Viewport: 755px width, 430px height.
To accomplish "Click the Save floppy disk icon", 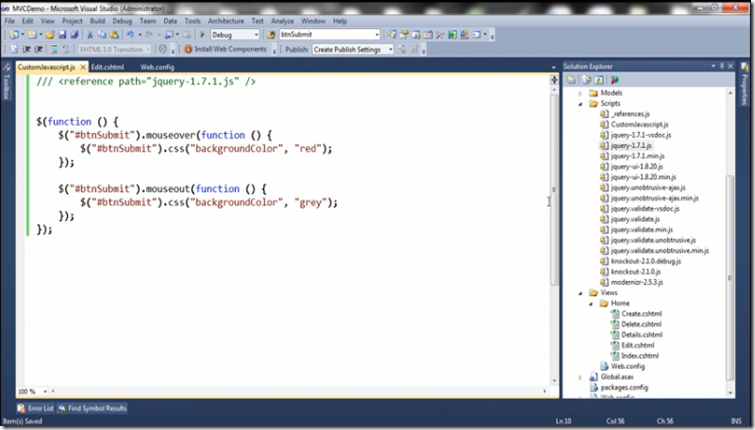I will (x=62, y=35).
